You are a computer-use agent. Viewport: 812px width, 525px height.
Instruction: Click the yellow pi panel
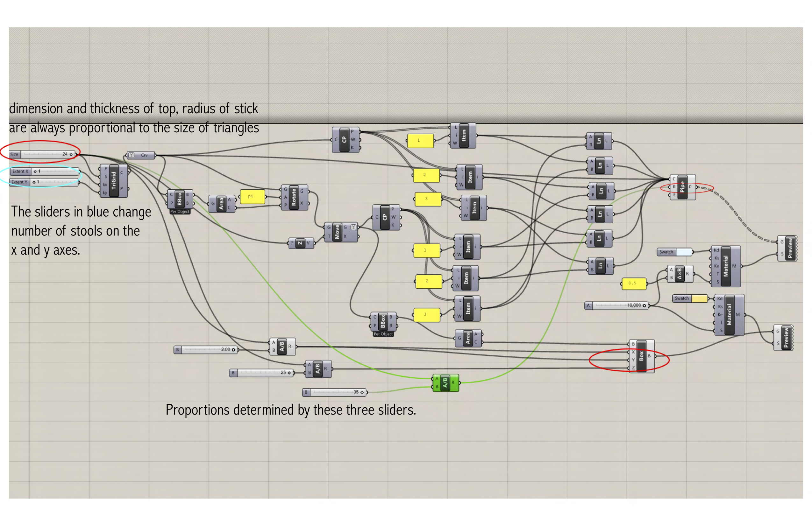click(252, 197)
